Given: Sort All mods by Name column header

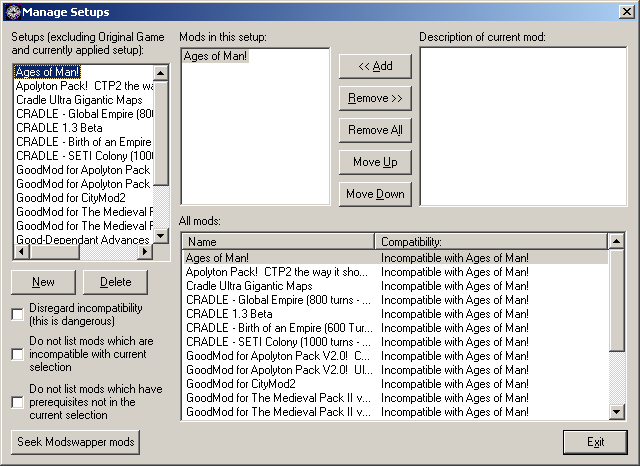Looking at the screenshot, I should point(279,241).
